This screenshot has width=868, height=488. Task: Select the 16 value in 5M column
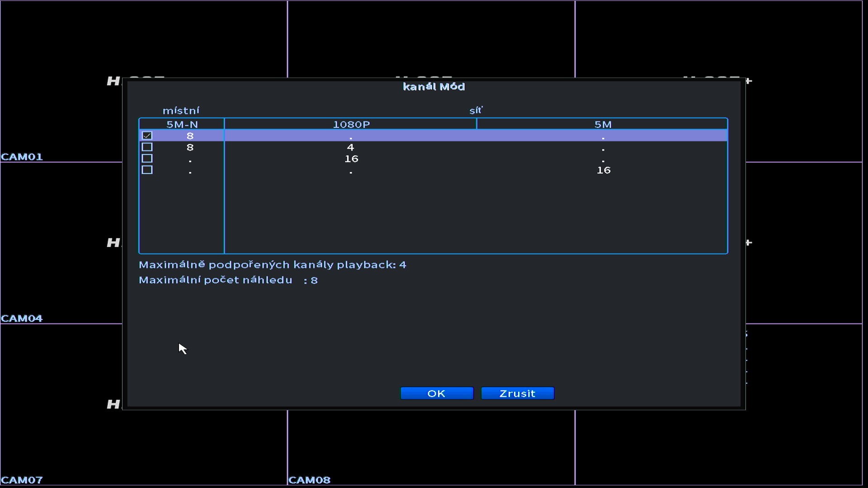603,170
